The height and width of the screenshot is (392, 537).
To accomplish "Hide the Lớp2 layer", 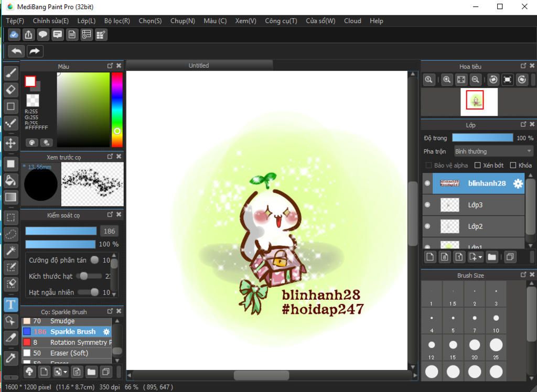I will click(x=427, y=226).
